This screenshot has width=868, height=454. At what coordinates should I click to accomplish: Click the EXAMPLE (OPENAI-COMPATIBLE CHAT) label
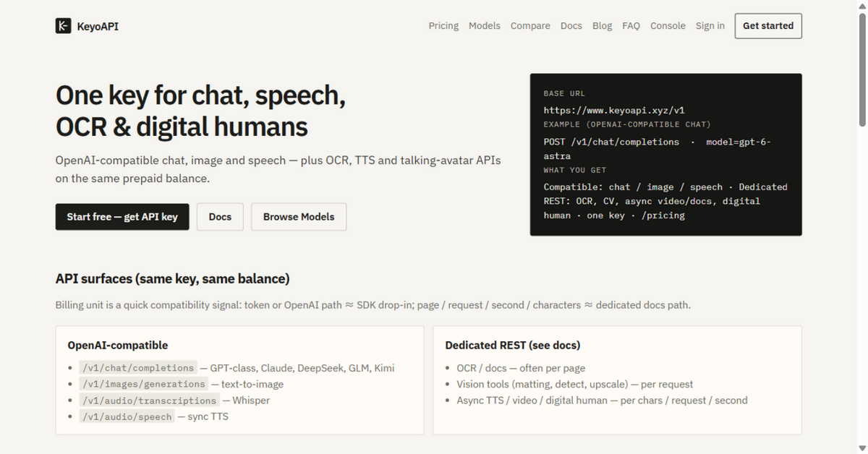coord(627,124)
